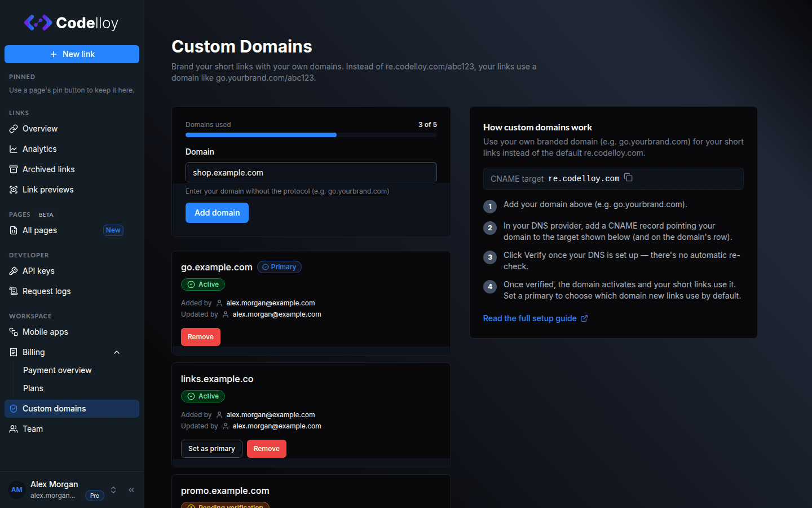Click the New badge next to All pages
Screen dimensions: 812x508
[x=113, y=230]
